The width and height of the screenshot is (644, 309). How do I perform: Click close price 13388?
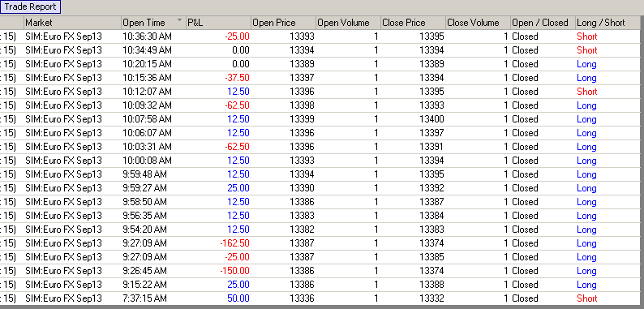[x=431, y=285]
